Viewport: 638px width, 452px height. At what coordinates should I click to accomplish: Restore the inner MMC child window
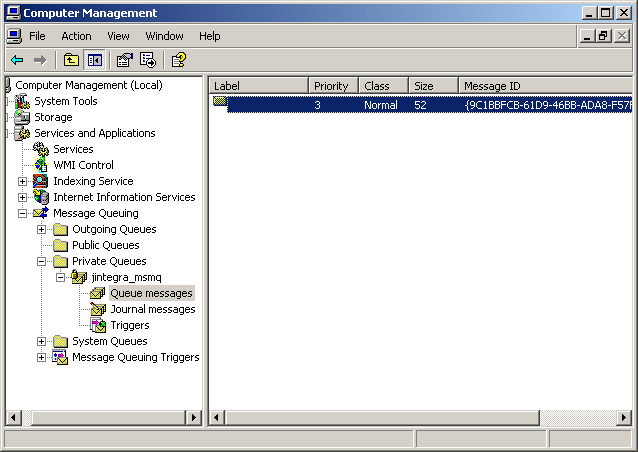tap(603, 36)
